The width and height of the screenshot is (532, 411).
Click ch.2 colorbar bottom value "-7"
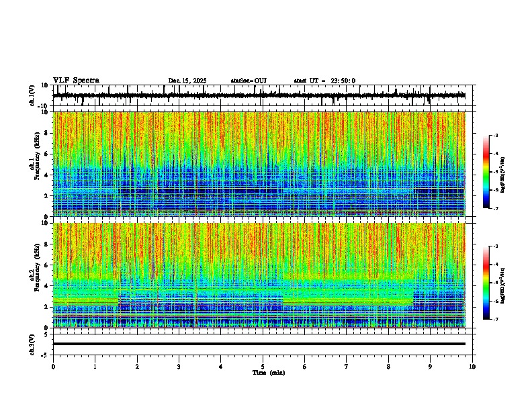click(495, 319)
